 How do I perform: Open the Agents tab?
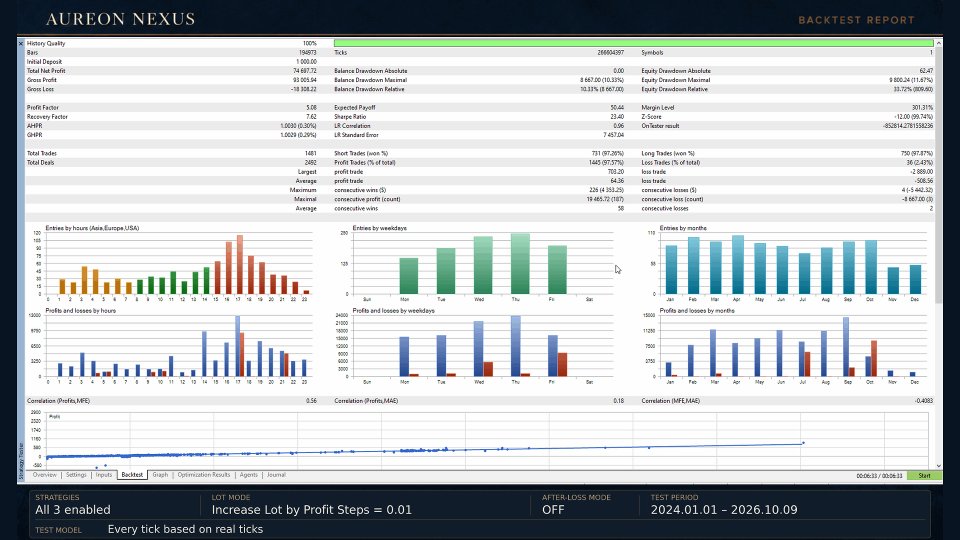[x=249, y=475]
